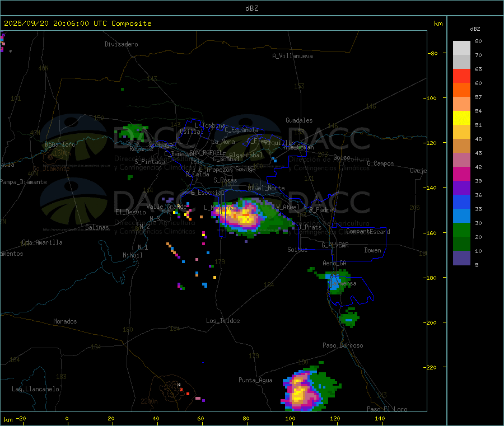
Task: Click the 'Divisadero' map label
Action: pyautogui.click(x=121, y=44)
